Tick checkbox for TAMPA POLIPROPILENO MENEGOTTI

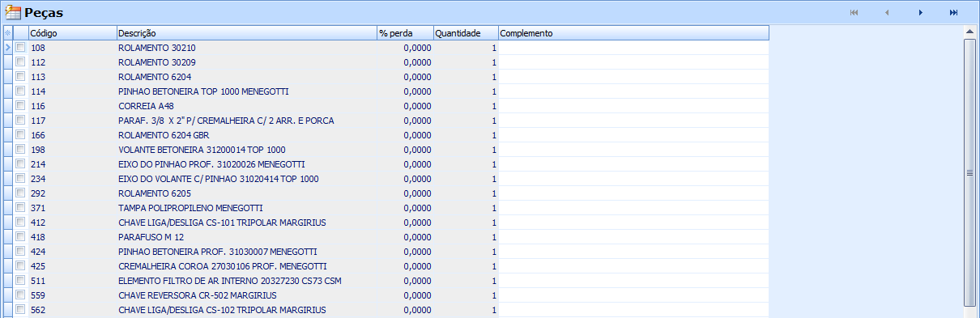coord(20,208)
